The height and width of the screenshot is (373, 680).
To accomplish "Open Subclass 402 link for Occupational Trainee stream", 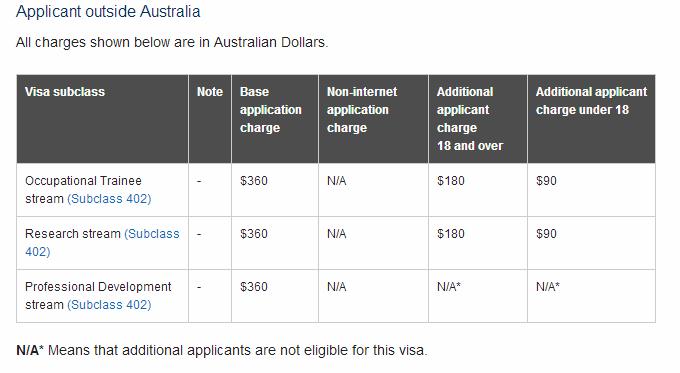I will [x=109, y=199].
